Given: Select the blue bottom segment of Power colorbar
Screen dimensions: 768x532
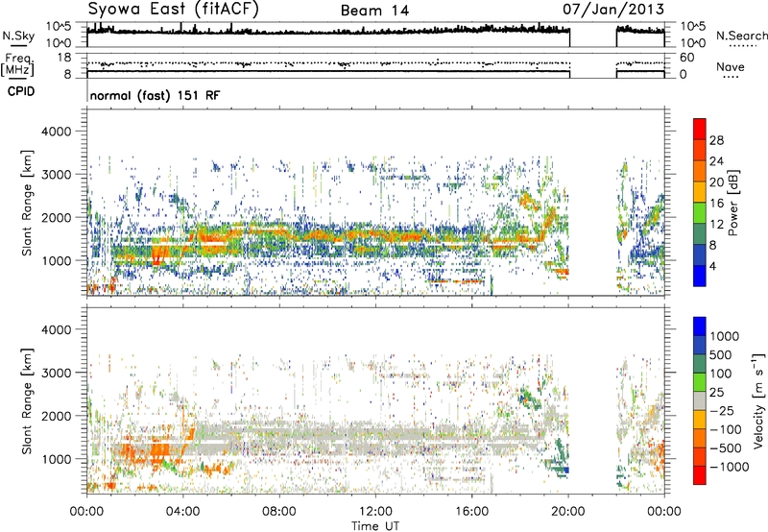Looking at the screenshot, I should [700, 276].
